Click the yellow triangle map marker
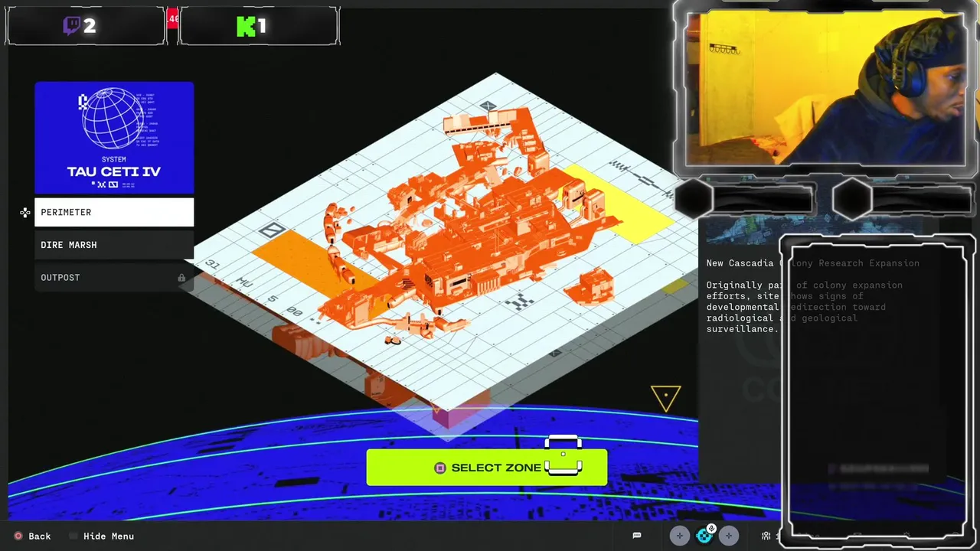Screen dimensions: 980x551 click(x=666, y=398)
